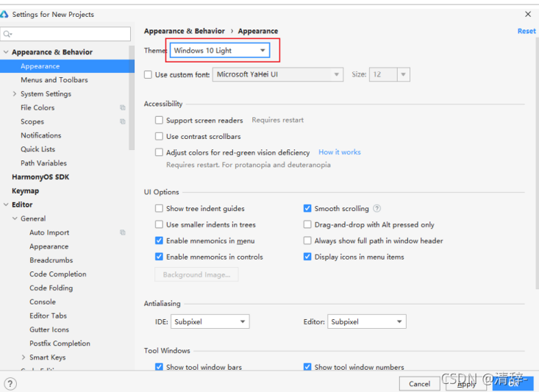This screenshot has width=539, height=392.
Task: Click the copy icon beside Scopes
Action: click(123, 121)
